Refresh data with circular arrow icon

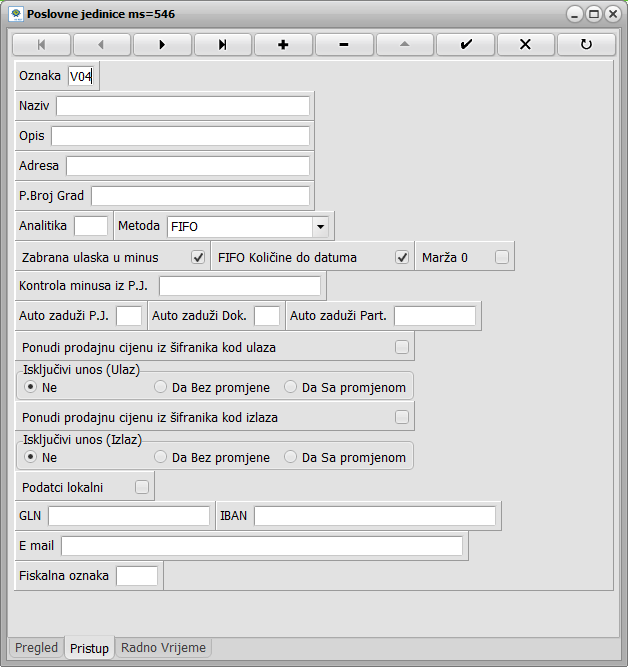[x=586, y=45]
